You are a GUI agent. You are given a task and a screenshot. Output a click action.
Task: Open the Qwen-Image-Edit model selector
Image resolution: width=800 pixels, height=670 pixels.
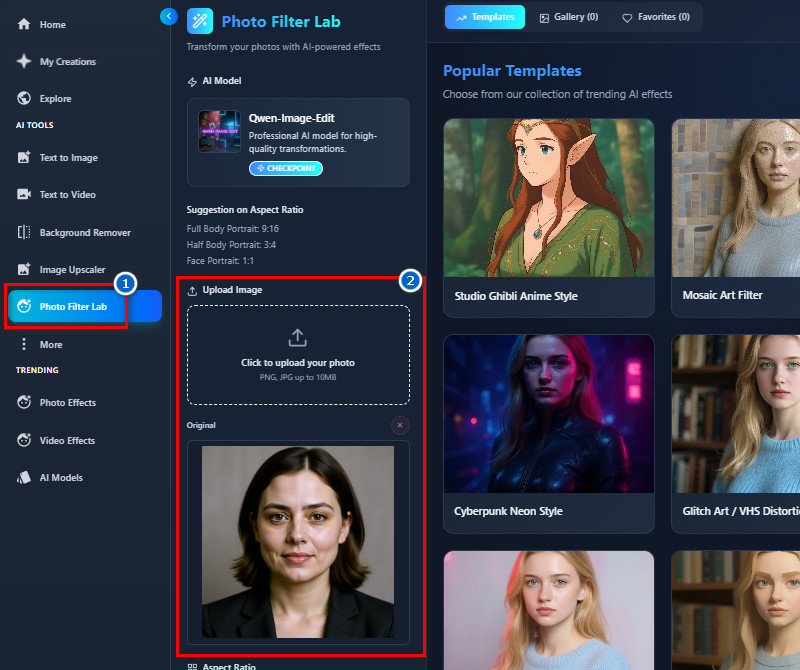click(x=298, y=142)
